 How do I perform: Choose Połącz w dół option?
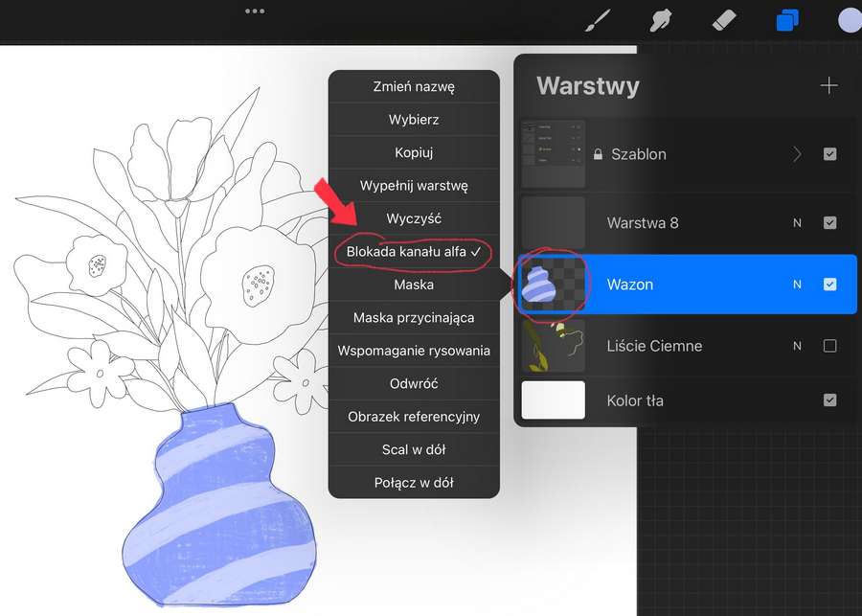[414, 482]
